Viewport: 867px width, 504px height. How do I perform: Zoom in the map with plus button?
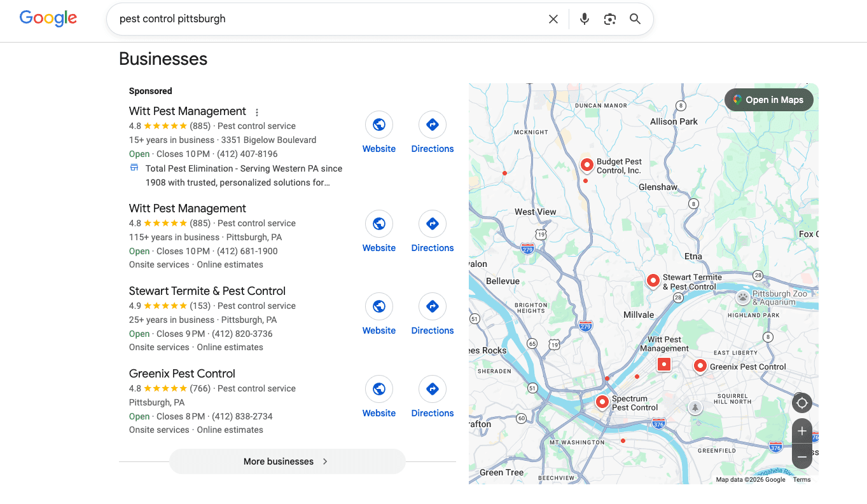coord(802,431)
